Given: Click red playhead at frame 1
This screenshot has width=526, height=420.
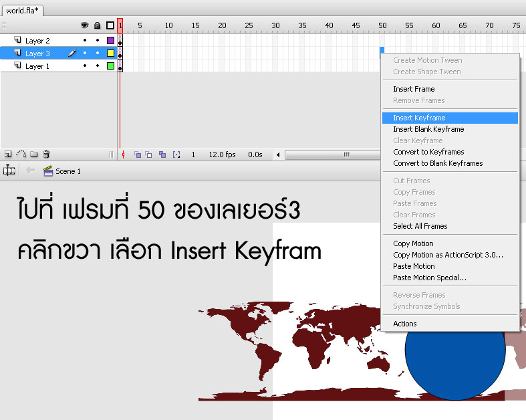Looking at the screenshot, I should (x=120, y=26).
